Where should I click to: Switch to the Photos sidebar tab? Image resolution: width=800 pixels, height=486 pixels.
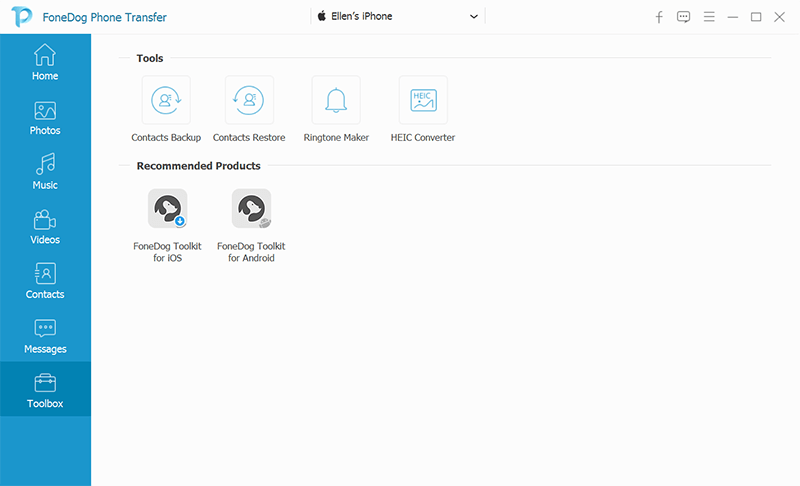pyautogui.click(x=45, y=117)
